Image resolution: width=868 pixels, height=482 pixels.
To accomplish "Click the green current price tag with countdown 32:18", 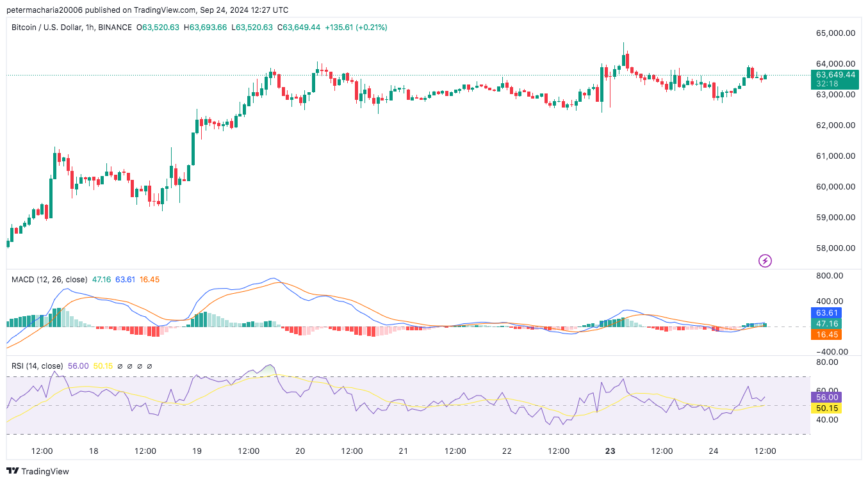I will coord(835,79).
